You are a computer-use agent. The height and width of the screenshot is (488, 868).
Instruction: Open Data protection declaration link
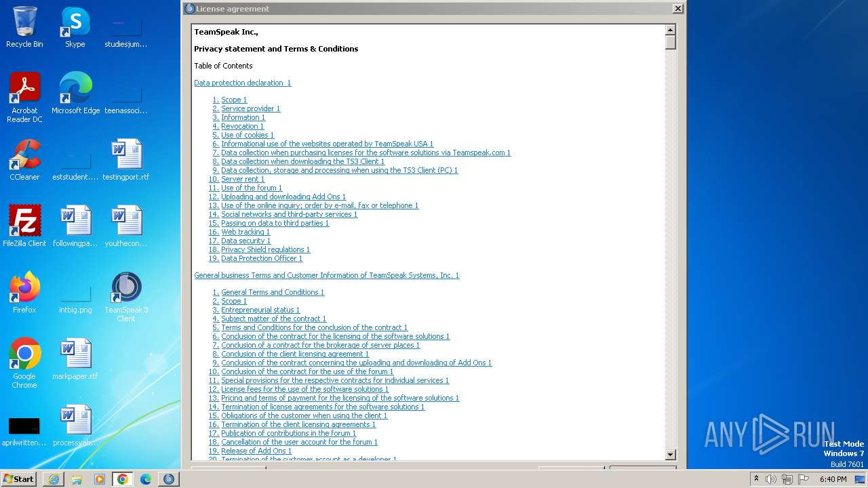(243, 83)
